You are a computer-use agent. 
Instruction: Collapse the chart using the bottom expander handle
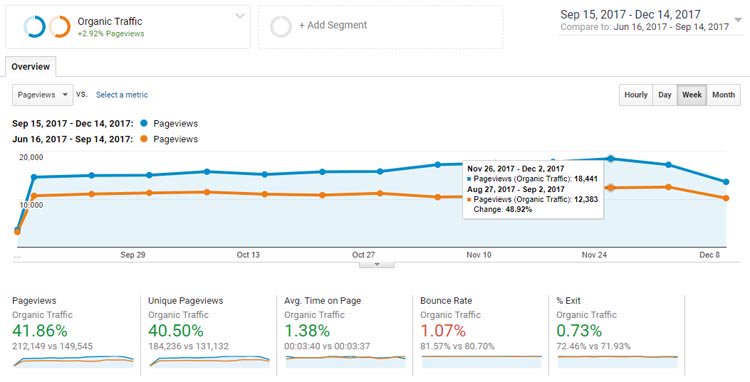point(376,264)
